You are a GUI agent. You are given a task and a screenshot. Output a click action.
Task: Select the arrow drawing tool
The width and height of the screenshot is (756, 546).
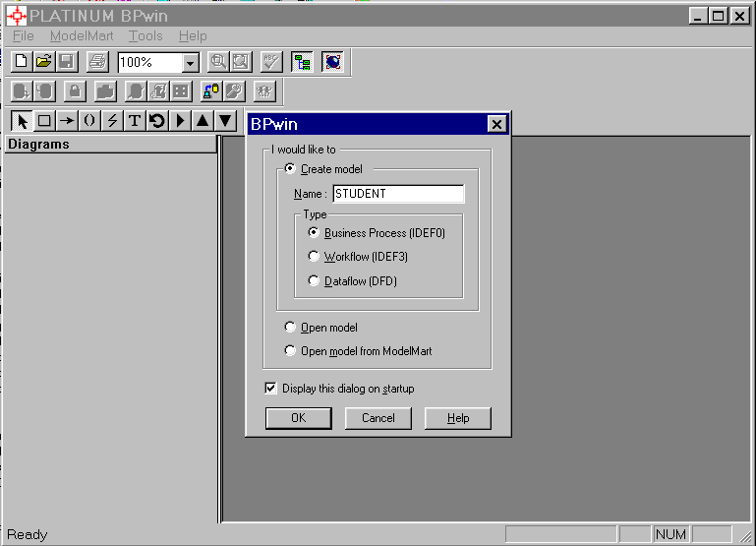pos(67,121)
